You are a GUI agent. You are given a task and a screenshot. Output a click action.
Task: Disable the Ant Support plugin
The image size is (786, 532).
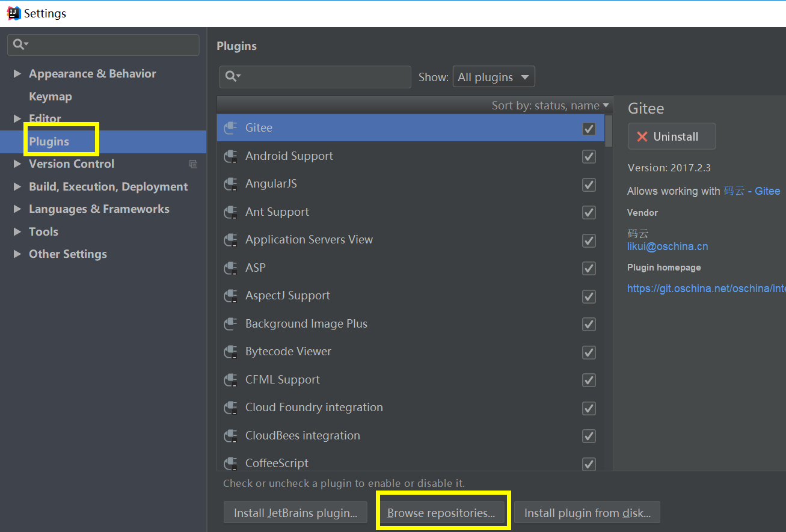pyautogui.click(x=589, y=212)
